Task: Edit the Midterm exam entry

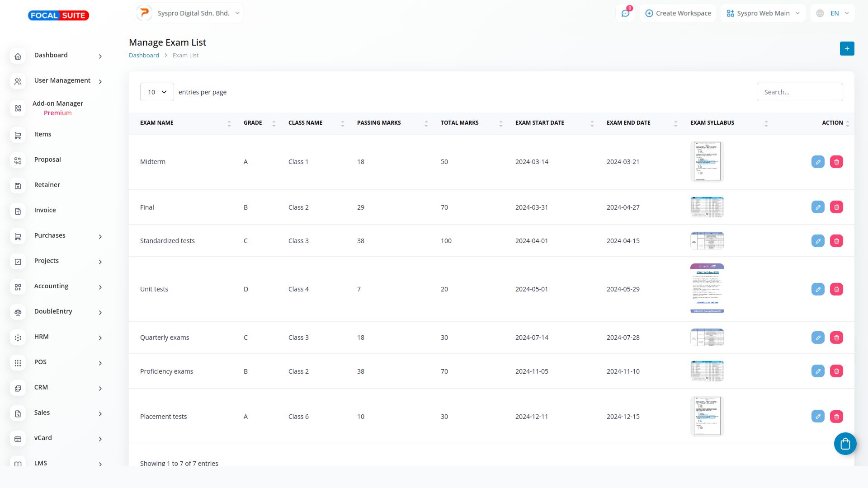Action: (817, 162)
